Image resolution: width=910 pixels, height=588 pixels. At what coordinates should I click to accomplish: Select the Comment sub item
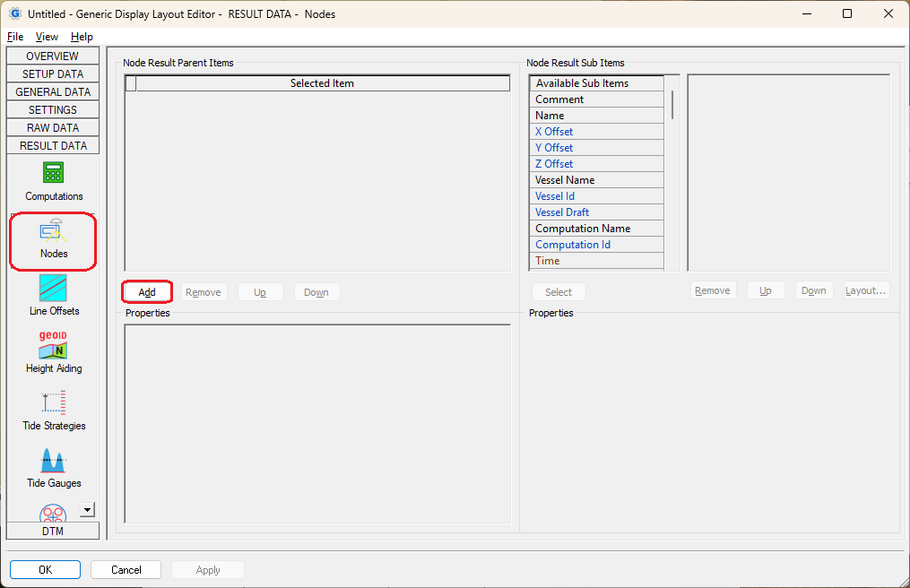596,99
